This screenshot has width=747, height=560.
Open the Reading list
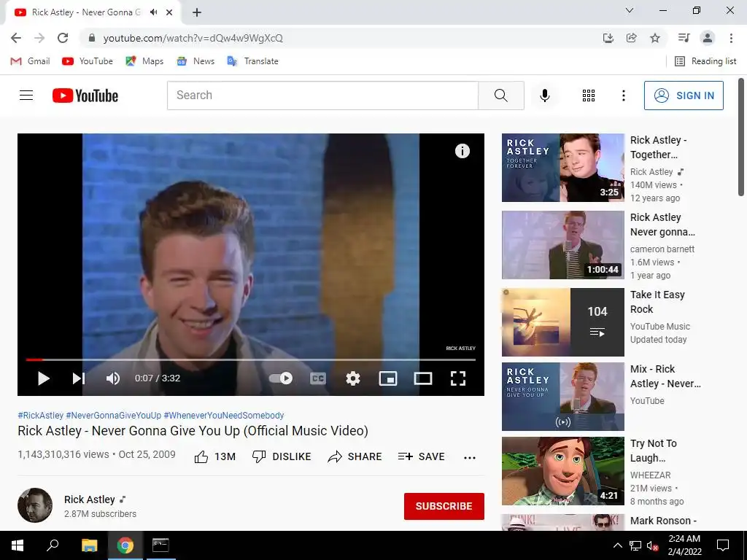[x=705, y=61]
